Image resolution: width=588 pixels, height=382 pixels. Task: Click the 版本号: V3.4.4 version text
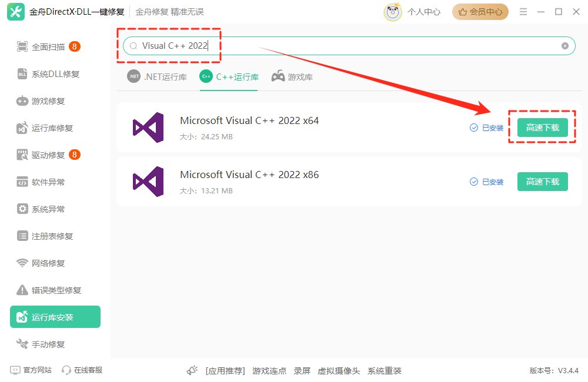coord(554,371)
